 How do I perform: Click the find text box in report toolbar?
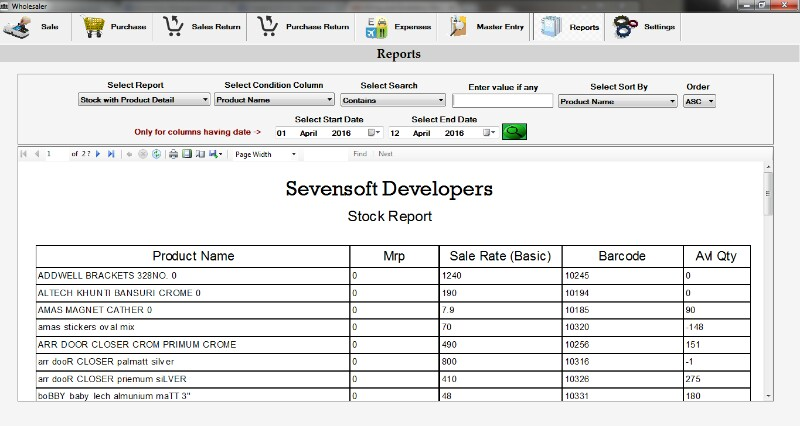(326, 154)
